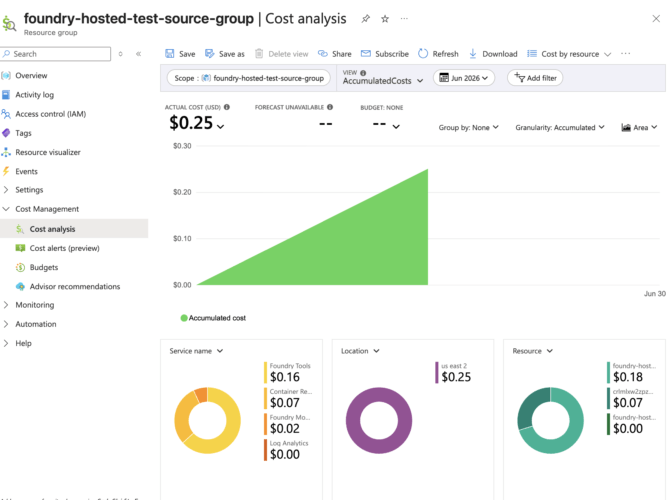Click the Resource visualizer icon
Viewport: 670px width, 500px height.
tap(6, 152)
